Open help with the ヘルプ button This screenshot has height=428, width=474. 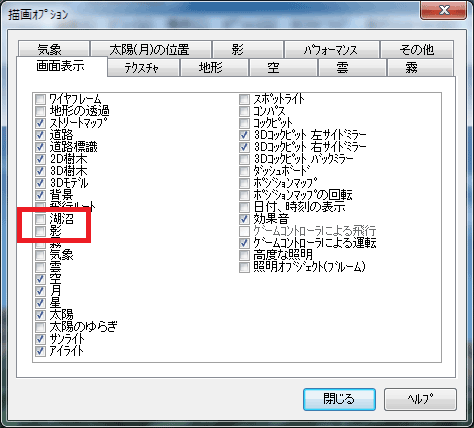pyautogui.click(x=420, y=399)
